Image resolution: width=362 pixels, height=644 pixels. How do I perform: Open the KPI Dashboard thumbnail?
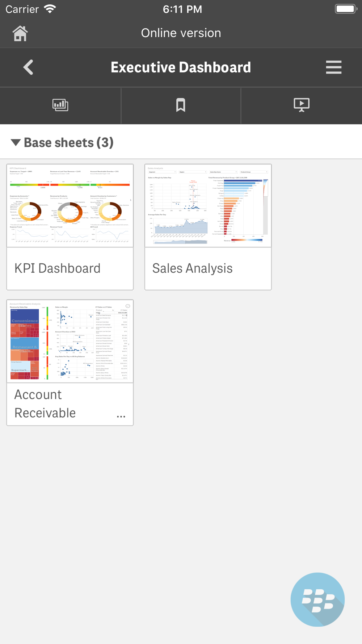coord(70,206)
